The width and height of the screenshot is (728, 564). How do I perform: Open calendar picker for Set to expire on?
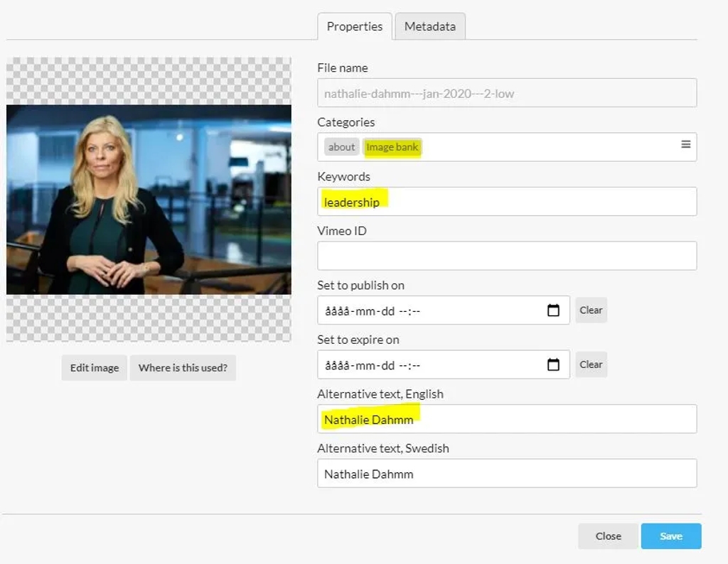553,364
